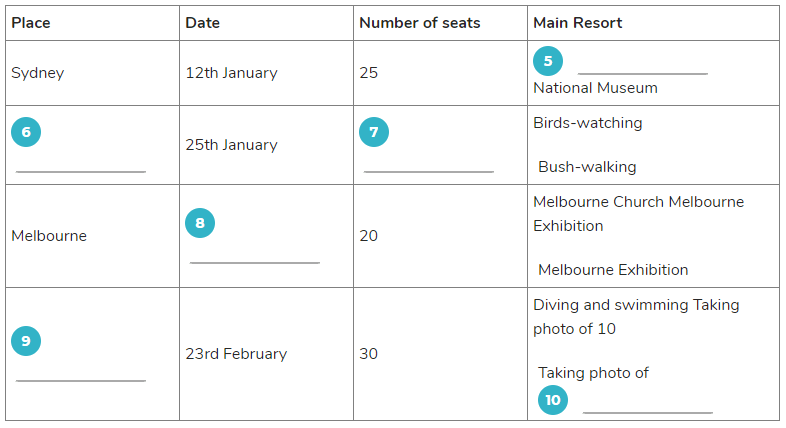786x428 pixels.
Task: Select the answer blank for question 7
Action: coord(429,171)
